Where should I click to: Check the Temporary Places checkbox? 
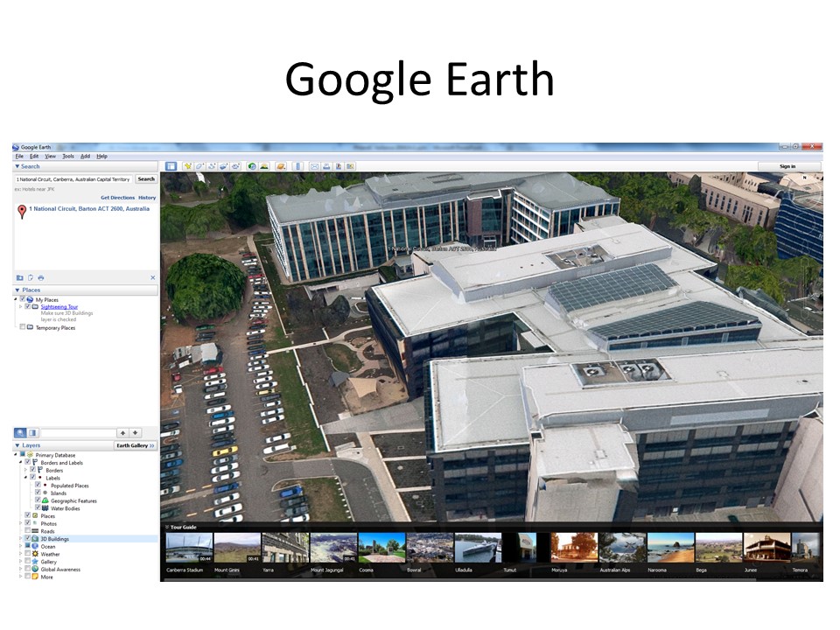[x=23, y=326]
